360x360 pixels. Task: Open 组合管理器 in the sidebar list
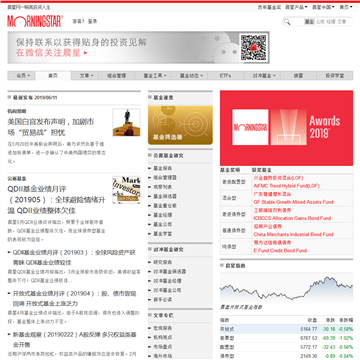(x=165, y=178)
